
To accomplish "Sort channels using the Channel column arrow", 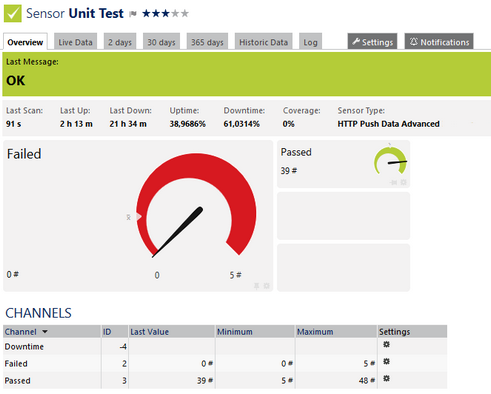I will click(45, 332).
